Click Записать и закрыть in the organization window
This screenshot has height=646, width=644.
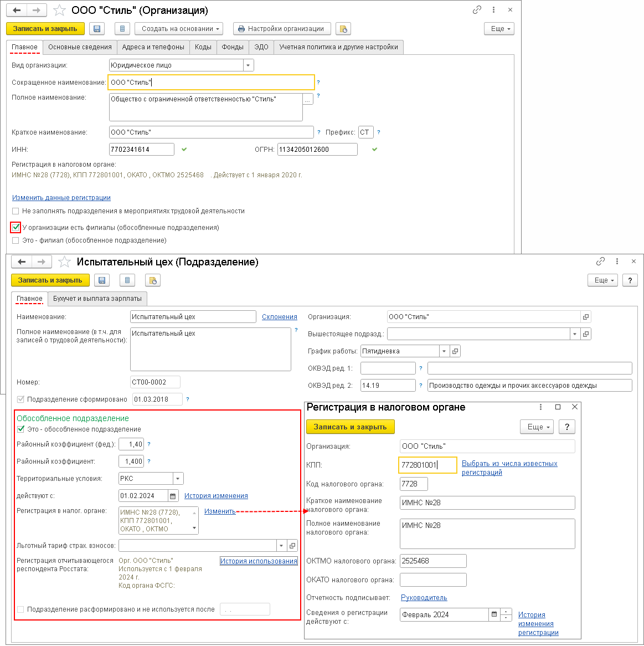tap(45, 29)
